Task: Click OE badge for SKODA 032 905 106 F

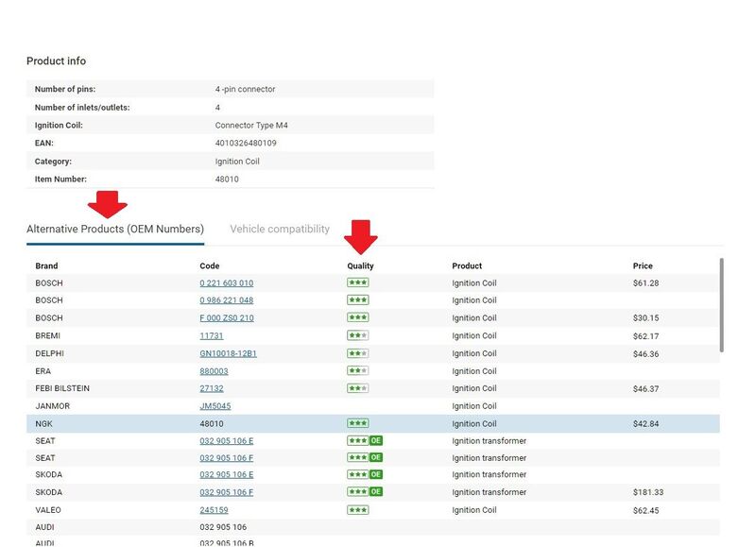Action: tap(376, 491)
